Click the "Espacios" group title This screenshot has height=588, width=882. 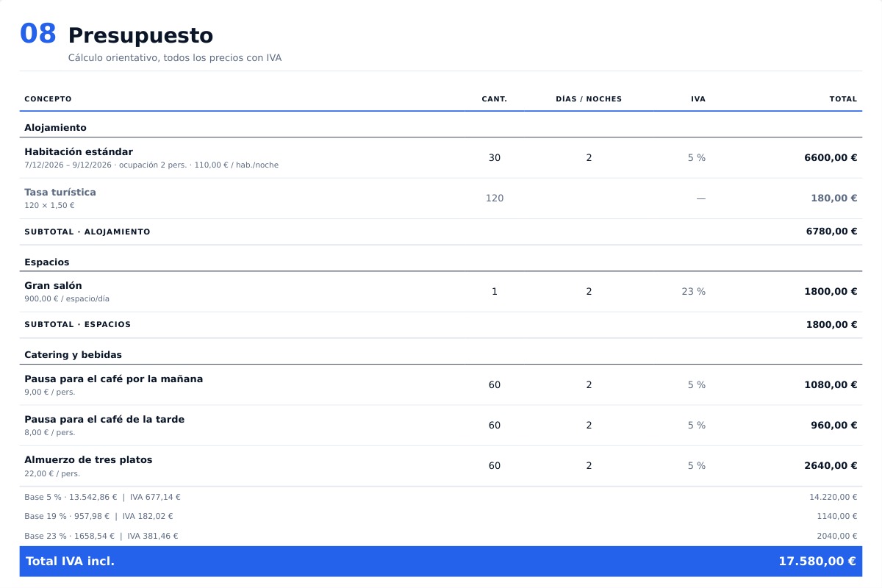click(47, 262)
